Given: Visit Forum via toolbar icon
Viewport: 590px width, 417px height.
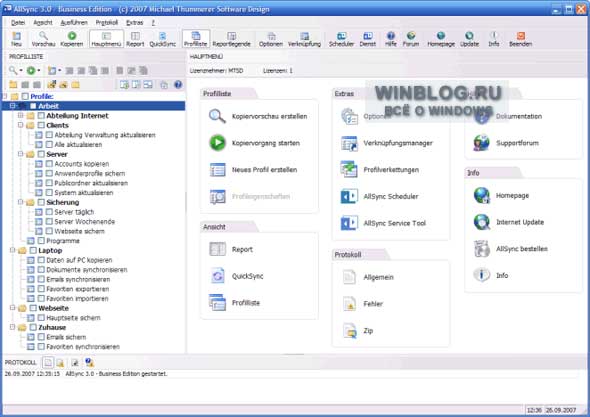Looking at the screenshot, I should pyautogui.click(x=411, y=39).
